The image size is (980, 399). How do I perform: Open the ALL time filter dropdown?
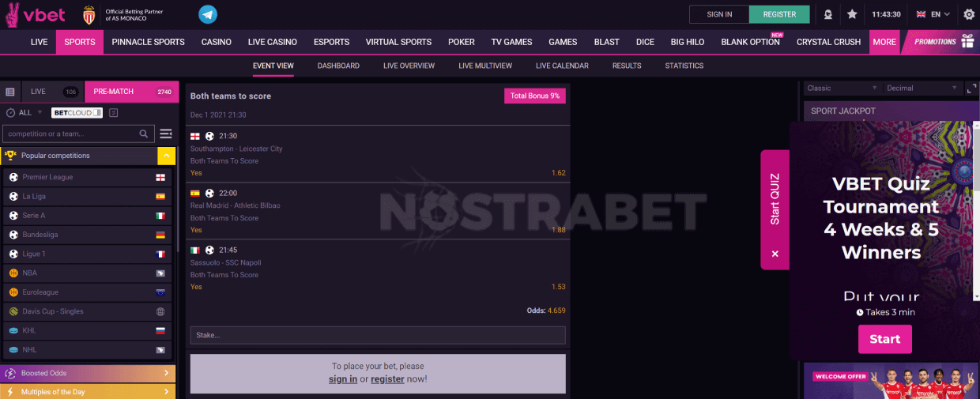[x=24, y=113]
